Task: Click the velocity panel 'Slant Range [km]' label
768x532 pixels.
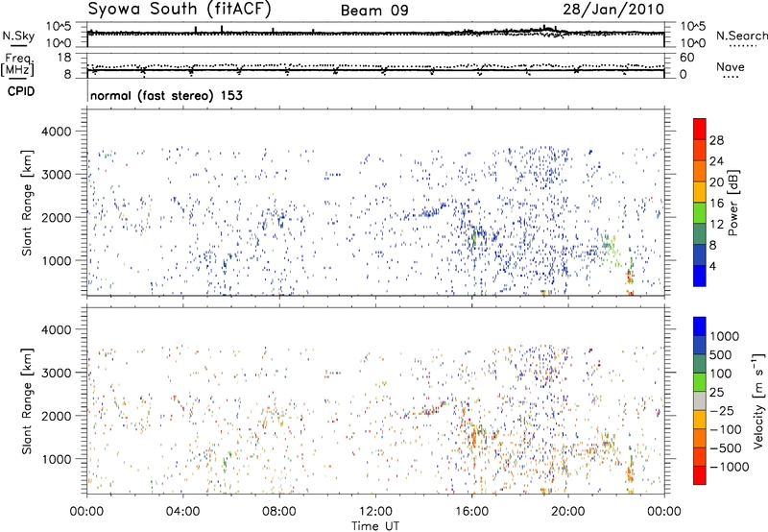Action: [27, 401]
